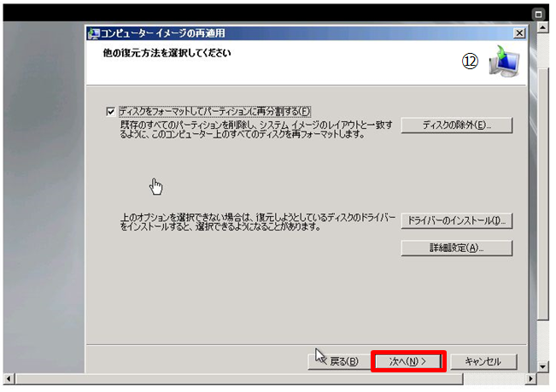
Task: Toggle the ディスクをフォーマット checkbox
Action: 109,111
